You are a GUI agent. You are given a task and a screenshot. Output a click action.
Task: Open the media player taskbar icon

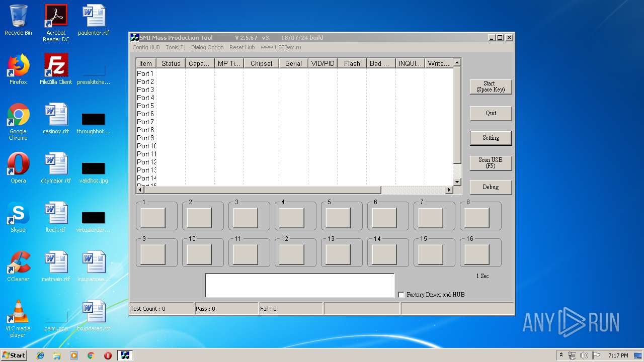point(74,355)
